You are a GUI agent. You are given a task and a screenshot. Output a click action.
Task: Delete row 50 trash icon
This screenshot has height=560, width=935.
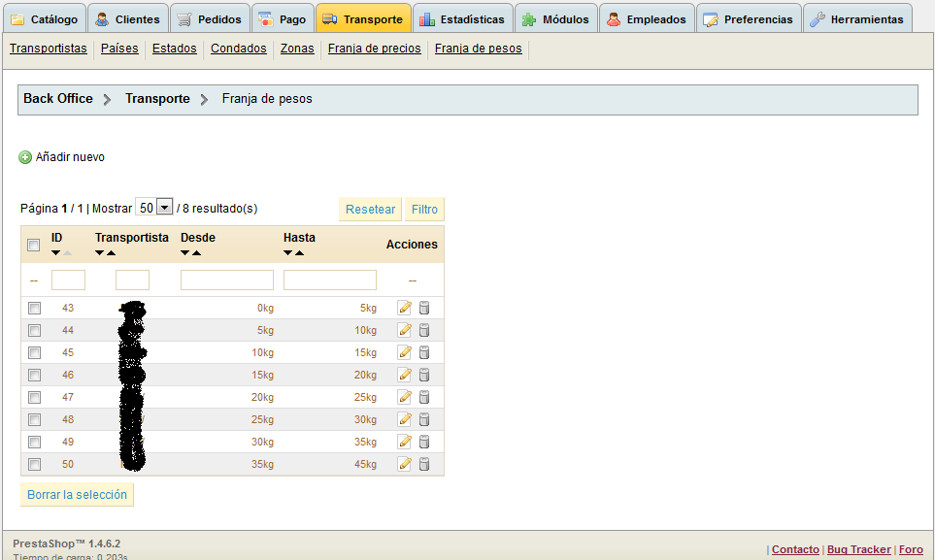pyautogui.click(x=424, y=464)
